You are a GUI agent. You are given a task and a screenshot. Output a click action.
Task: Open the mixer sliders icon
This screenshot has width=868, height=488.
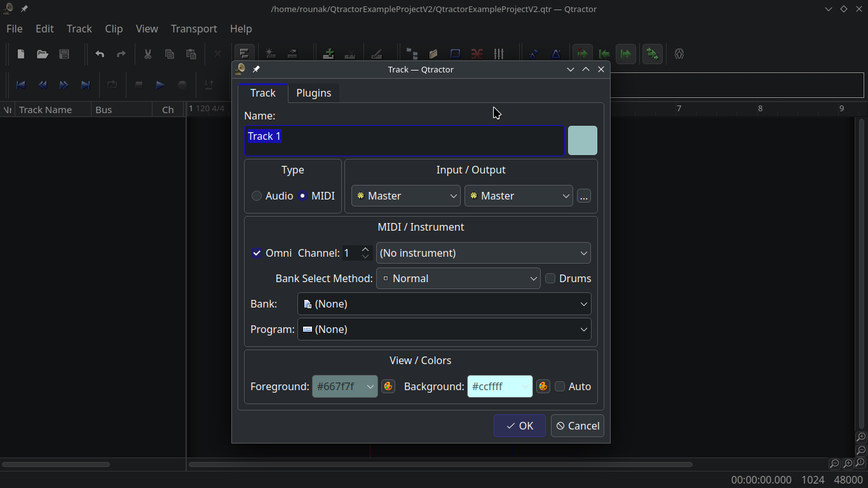(x=499, y=54)
